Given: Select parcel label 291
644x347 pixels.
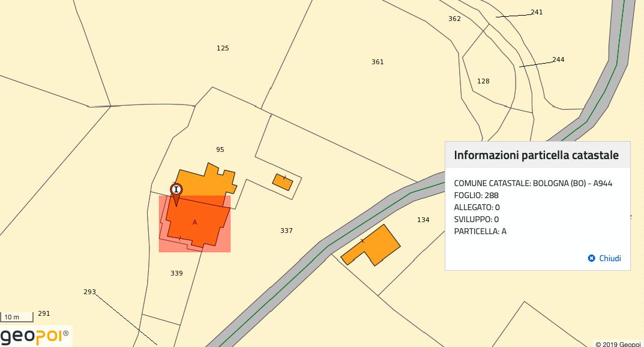Looking at the screenshot, I should click(x=44, y=313).
